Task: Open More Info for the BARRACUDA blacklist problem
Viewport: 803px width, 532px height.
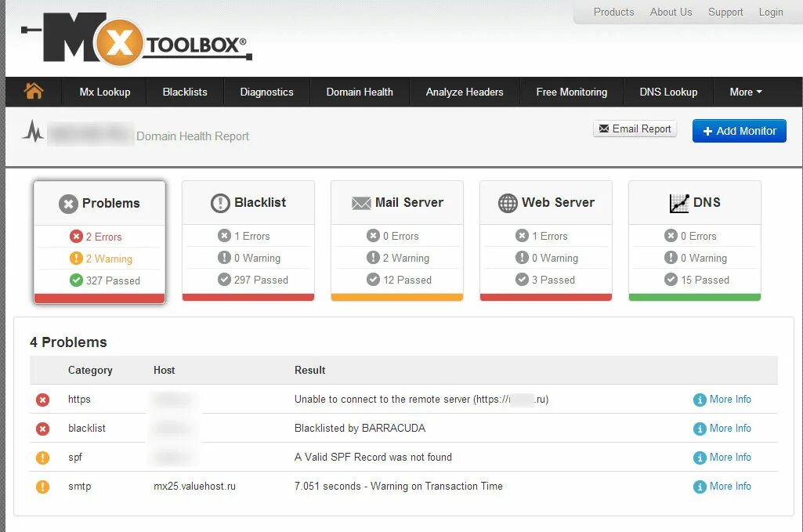Action: 730,428
